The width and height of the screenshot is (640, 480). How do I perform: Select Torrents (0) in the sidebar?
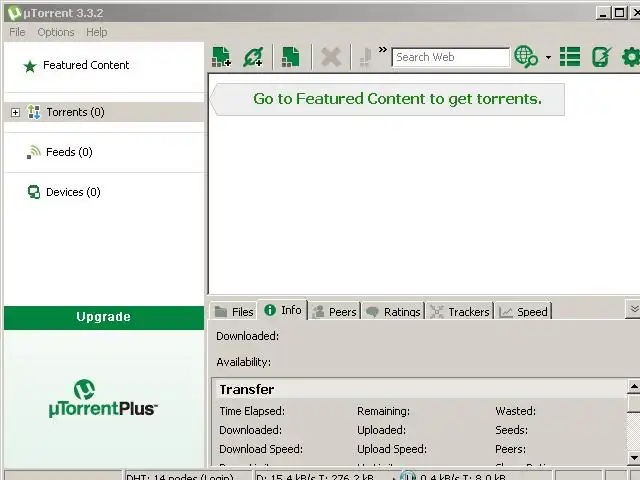tap(104, 112)
